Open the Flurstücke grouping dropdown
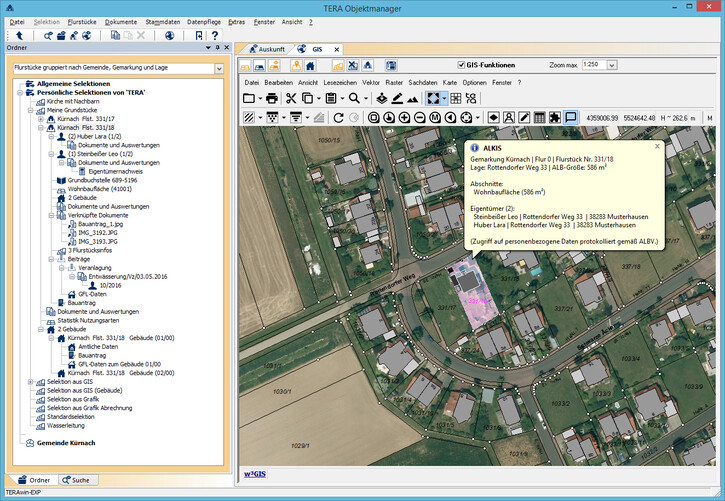 point(218,68)
